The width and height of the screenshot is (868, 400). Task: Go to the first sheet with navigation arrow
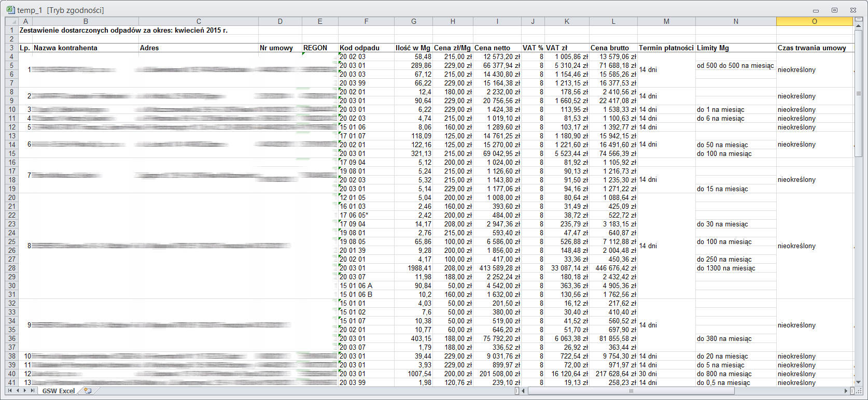[10, 391]
